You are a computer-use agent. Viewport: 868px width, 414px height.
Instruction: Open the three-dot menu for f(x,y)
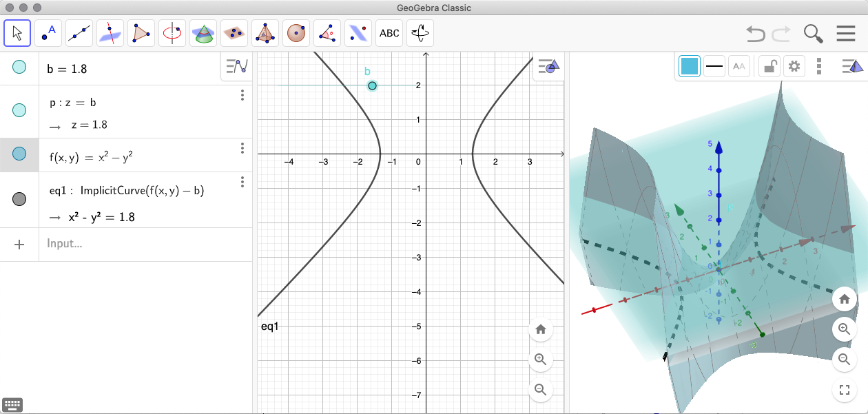[x=242, y=148]
